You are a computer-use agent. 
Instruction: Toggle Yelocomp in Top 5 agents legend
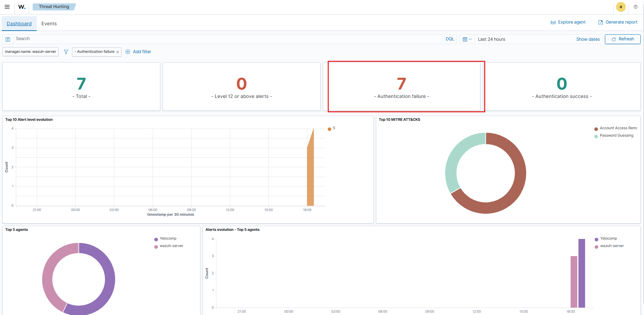pos(168,239)
